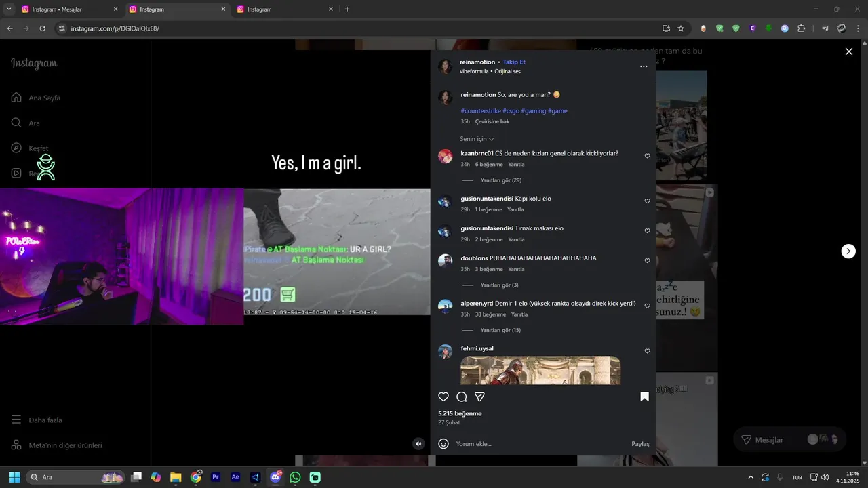Viewport: 868px width, 488px height.
Task: Click the Yorum ekle comment input field
Action: click(540, 444)
